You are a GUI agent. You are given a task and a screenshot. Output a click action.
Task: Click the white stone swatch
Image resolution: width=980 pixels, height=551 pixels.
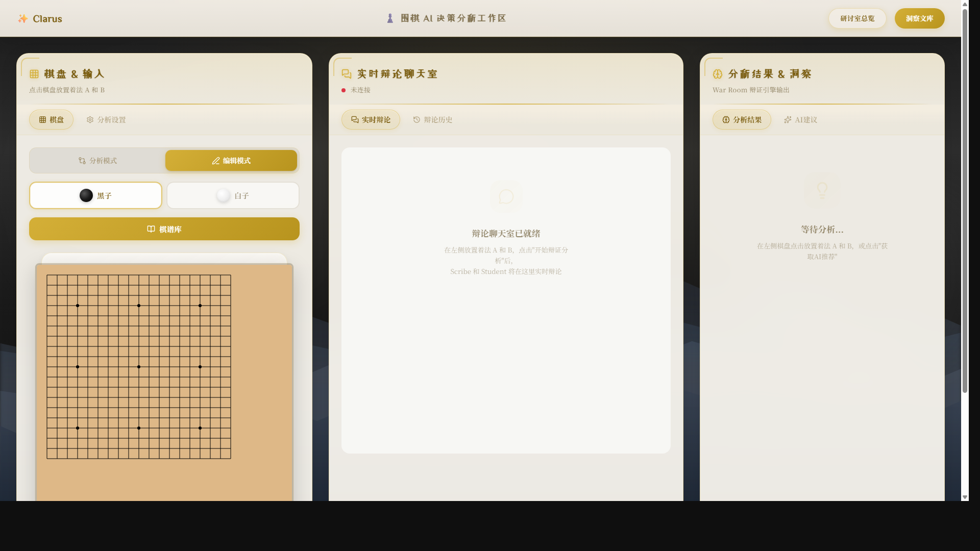point(224,195)
